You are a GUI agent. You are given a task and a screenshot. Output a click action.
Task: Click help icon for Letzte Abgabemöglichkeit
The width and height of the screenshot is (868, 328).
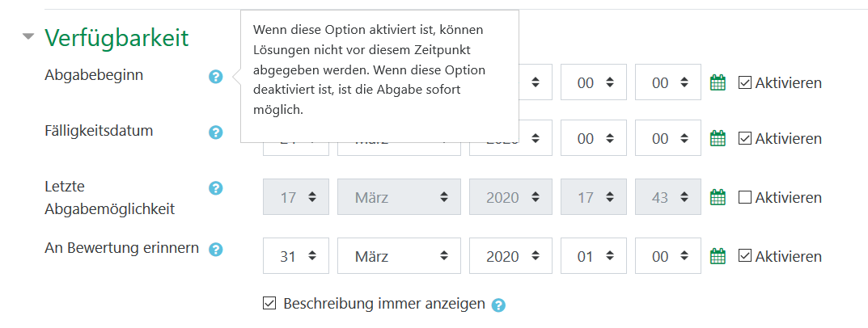[215, 188]
